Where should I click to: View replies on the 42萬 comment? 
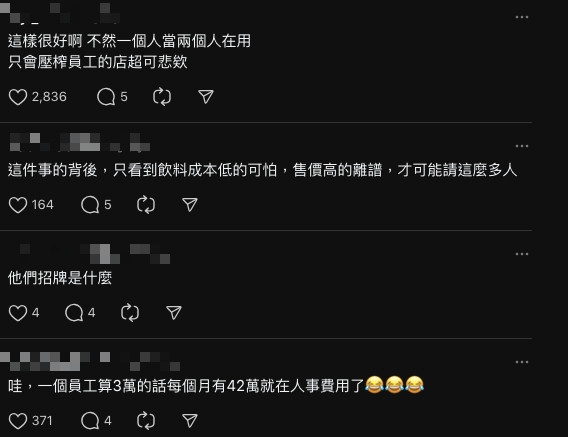pos(90,421)
